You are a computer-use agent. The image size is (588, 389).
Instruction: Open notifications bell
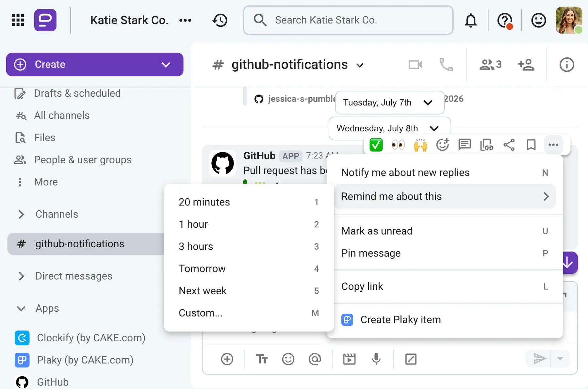pos(471,20)
